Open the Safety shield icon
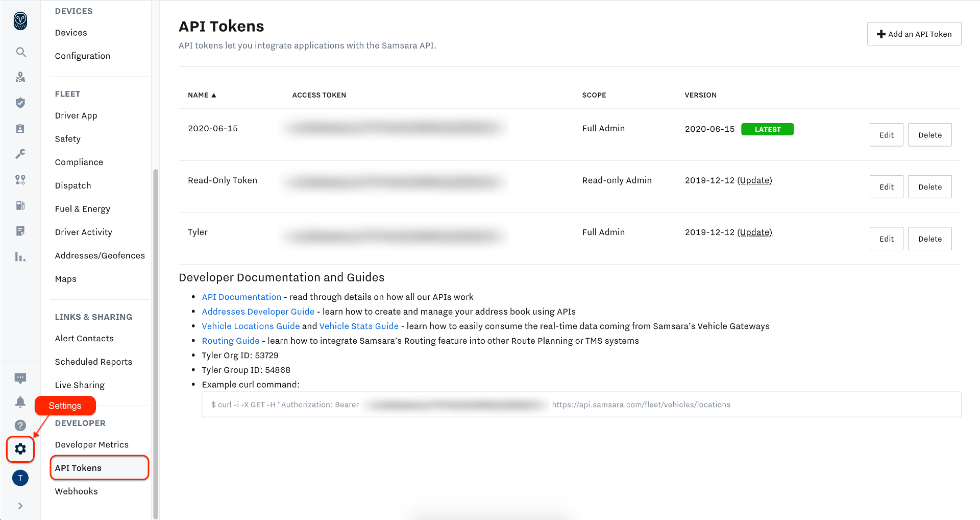 point(20,103)
